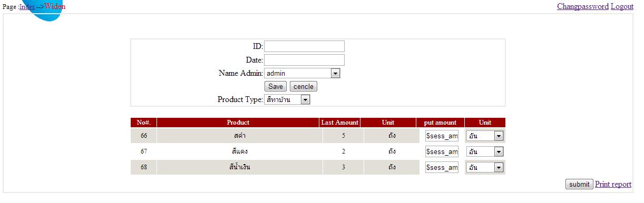Click the Last Amount column header
644x203 pixels.
pyautogui.click(x=340, y=123)
